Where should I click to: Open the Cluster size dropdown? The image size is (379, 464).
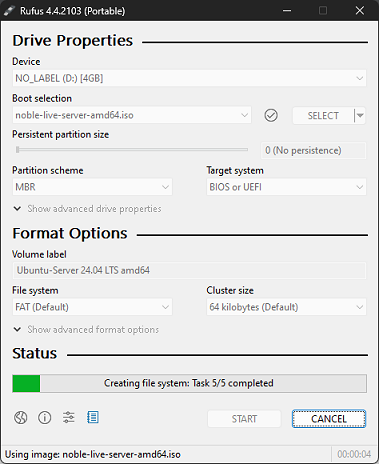(286, 307)
